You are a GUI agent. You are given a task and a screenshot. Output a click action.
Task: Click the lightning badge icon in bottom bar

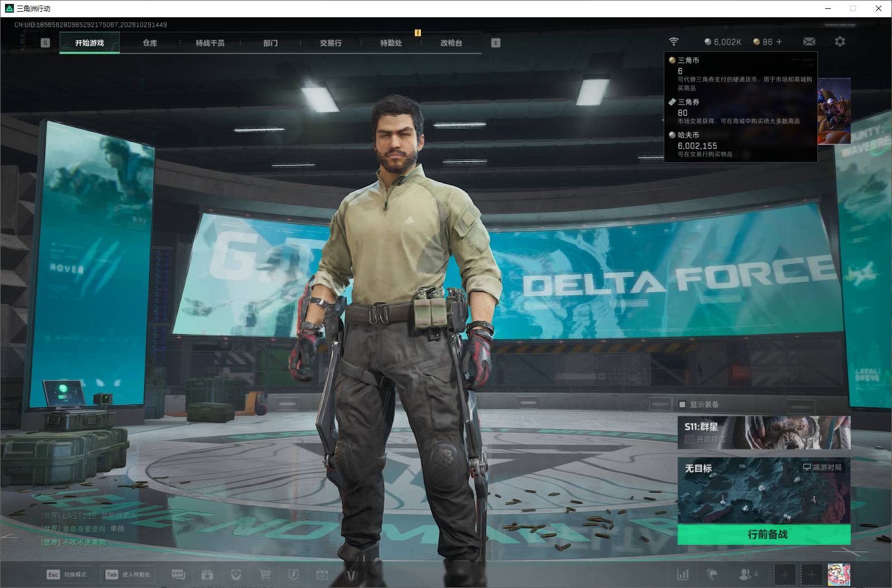293,574
